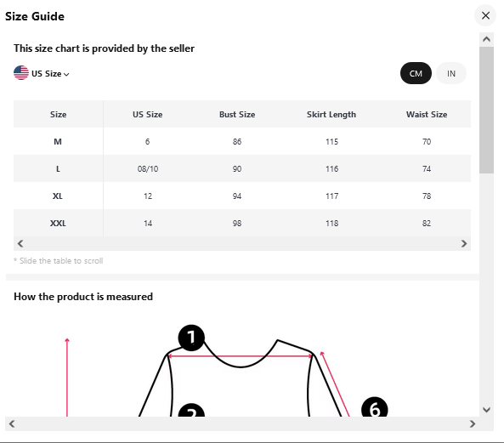The width and height of the screenshot is (504, 443).
Task: Switch measurements to CM
Action: click(x=416, y=73)
